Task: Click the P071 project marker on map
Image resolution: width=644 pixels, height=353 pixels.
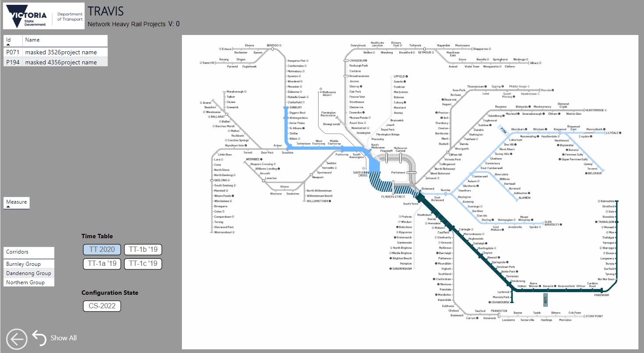Action: pos(545,300)
